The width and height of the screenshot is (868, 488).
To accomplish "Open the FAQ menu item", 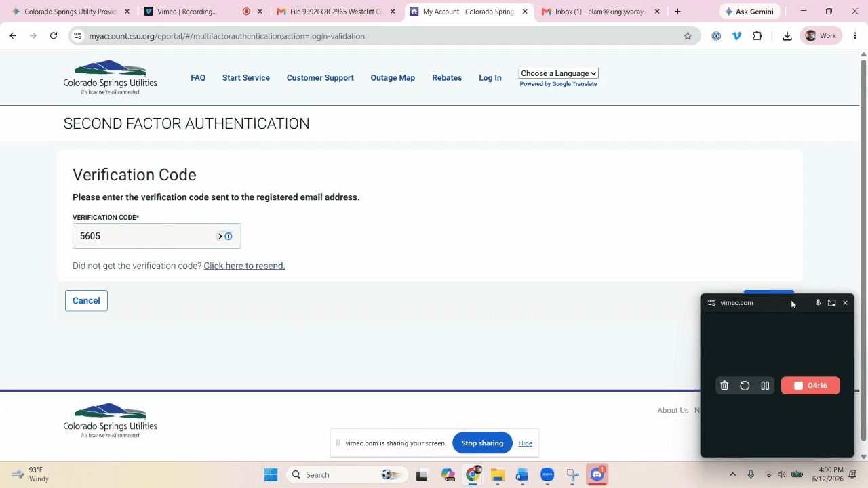I will pyautogui.click(x=198, y=78).
